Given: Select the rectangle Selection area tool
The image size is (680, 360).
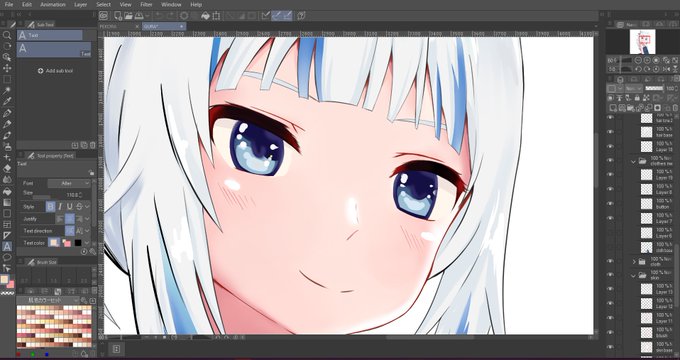Looking at the screenshot, I should (7, 79).
